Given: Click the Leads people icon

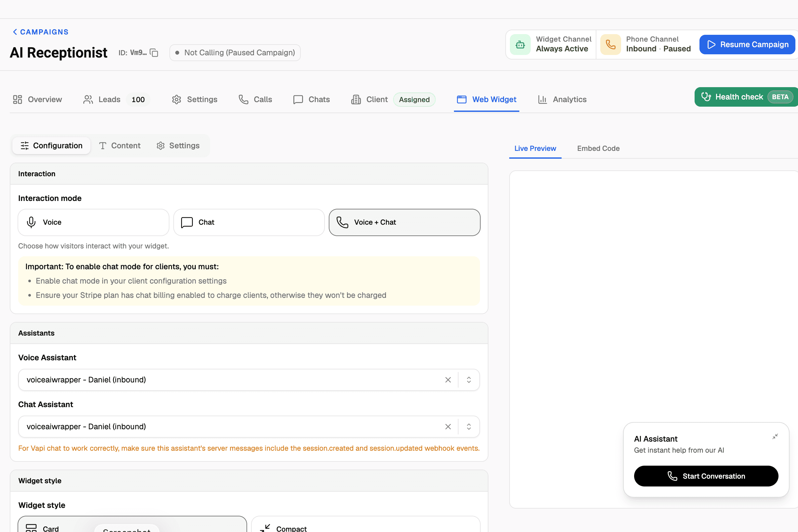Looking at the screenshot, I should pyautogui.click(x=88, y=100).
